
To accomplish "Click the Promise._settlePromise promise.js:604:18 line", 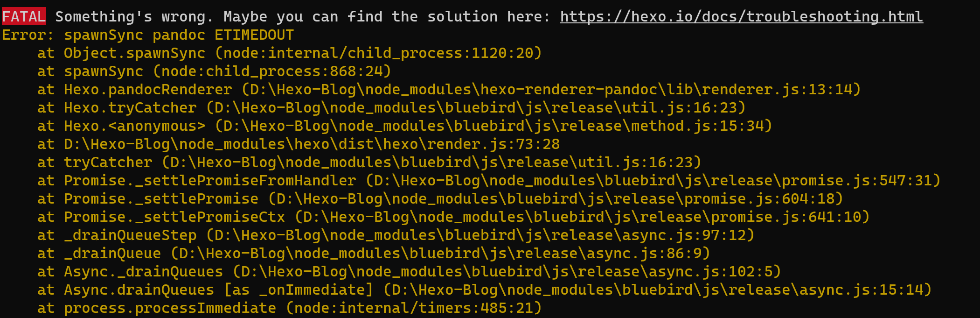I will click(x=440, y=199).
